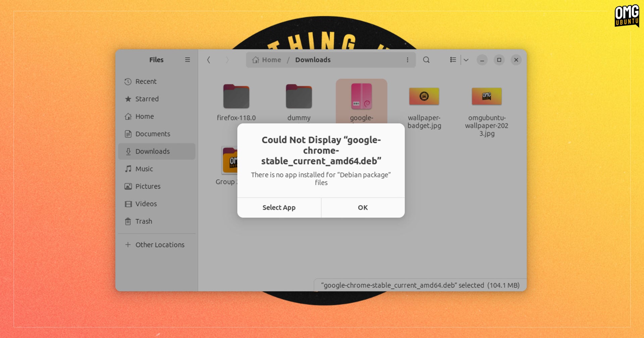Viewport: 644px width, 338px height.
Task: Select the google-chrome deb package icon
Action: click(x=362, y=97)
